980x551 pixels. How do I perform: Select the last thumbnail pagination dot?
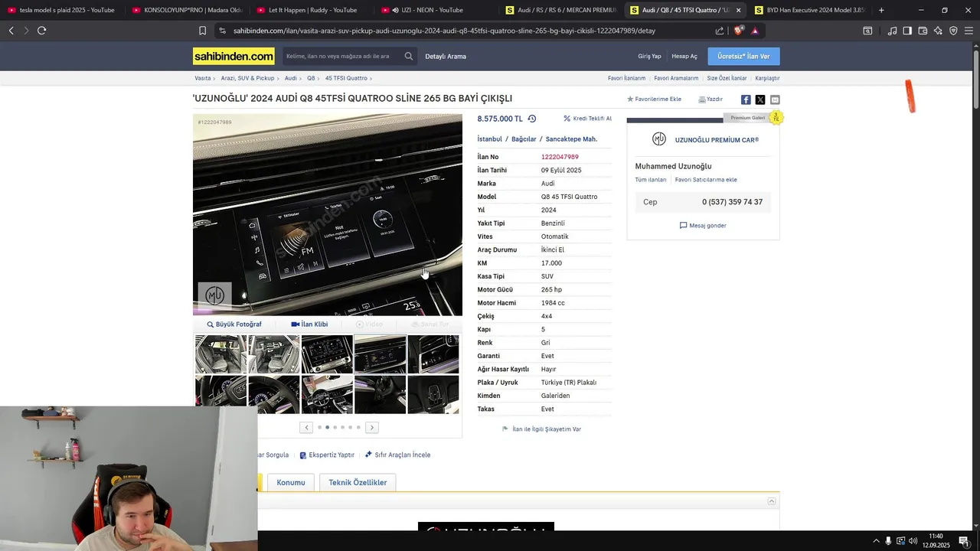point(358,427)
